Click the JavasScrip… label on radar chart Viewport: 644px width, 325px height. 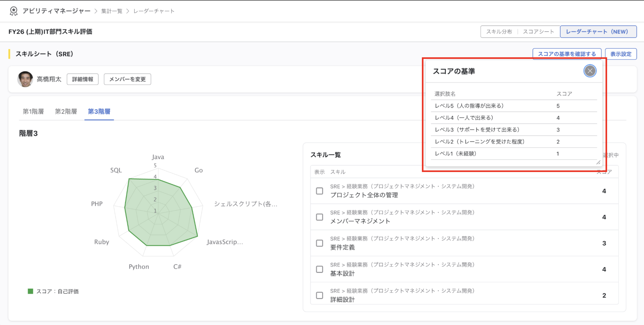point(225,242)
